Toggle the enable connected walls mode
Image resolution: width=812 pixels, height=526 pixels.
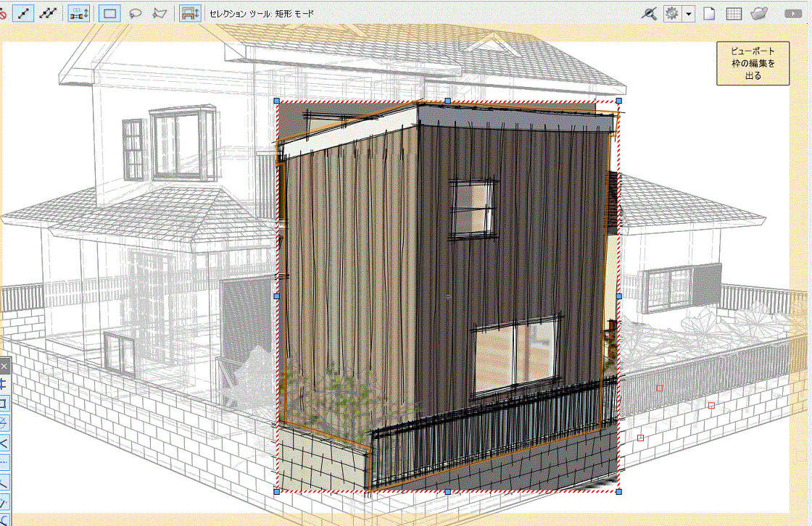pyautogui.click(x=78, y=14)
